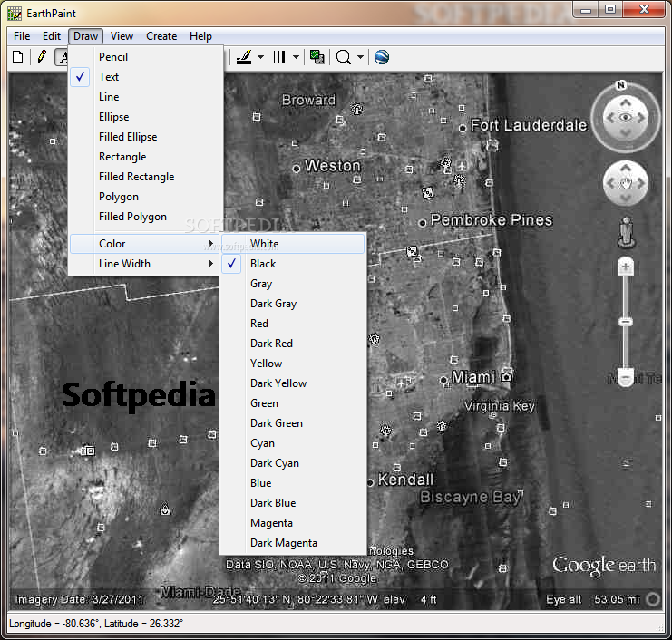Click the overlay images toolbar icon
This screenshot has height=640, width=672.
point(317,57)
